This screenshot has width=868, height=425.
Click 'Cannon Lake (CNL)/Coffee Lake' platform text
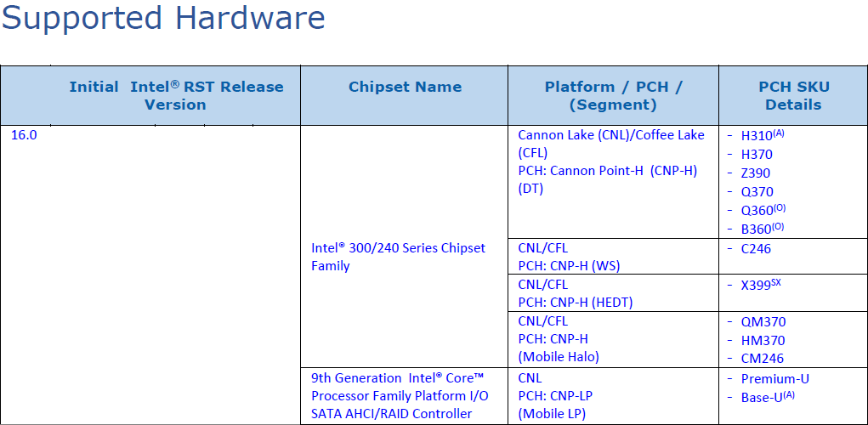click(x=611, y=135)
